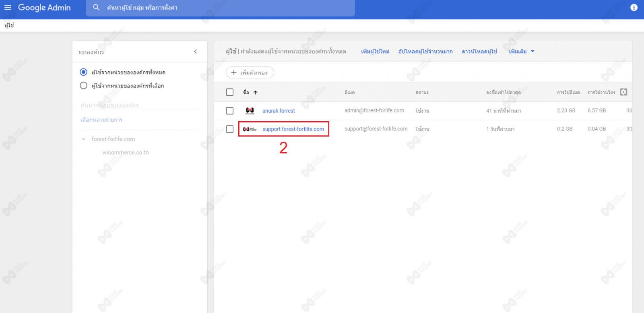Click the organizational unit search field
The height and width of the screenshot is (313, 644).
click(139, 105)
